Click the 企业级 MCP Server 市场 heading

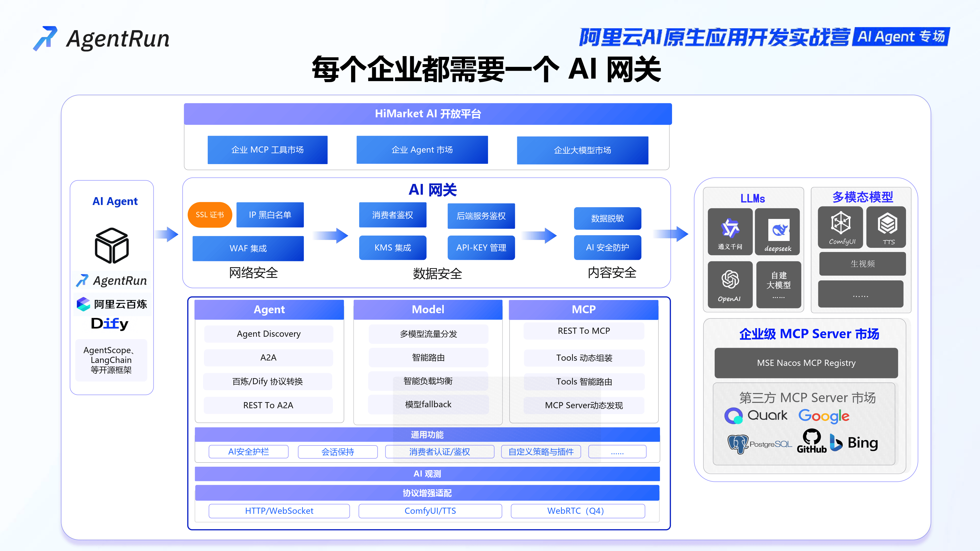(809, 334)
